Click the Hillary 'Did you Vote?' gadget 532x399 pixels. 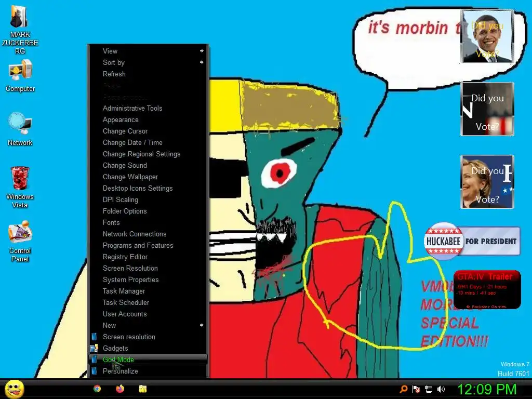pyautogui.click(x=487, y=182)
